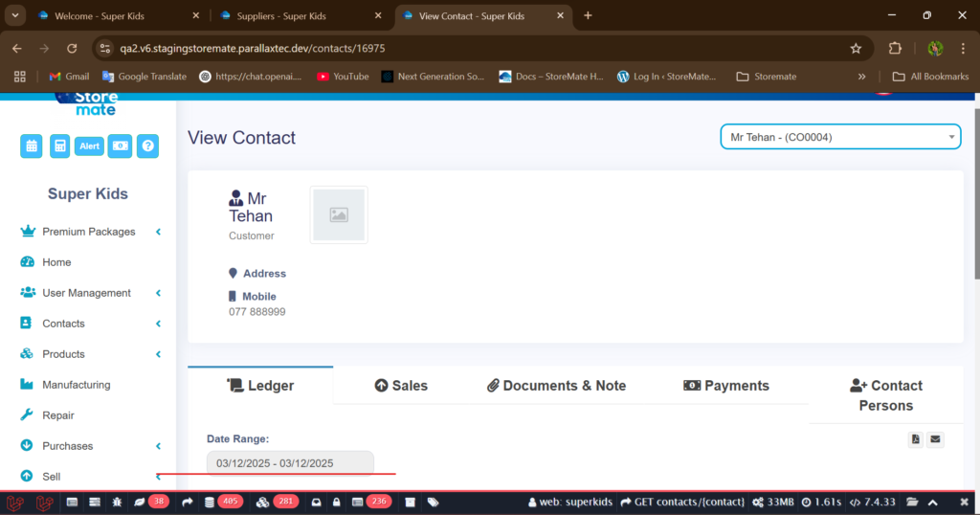Open debugbar timeline stacked bars icon

pos(95,502)
